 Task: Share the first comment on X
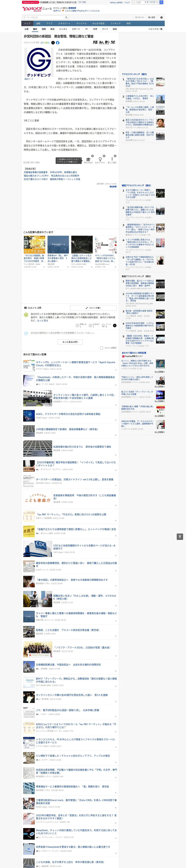114,325
